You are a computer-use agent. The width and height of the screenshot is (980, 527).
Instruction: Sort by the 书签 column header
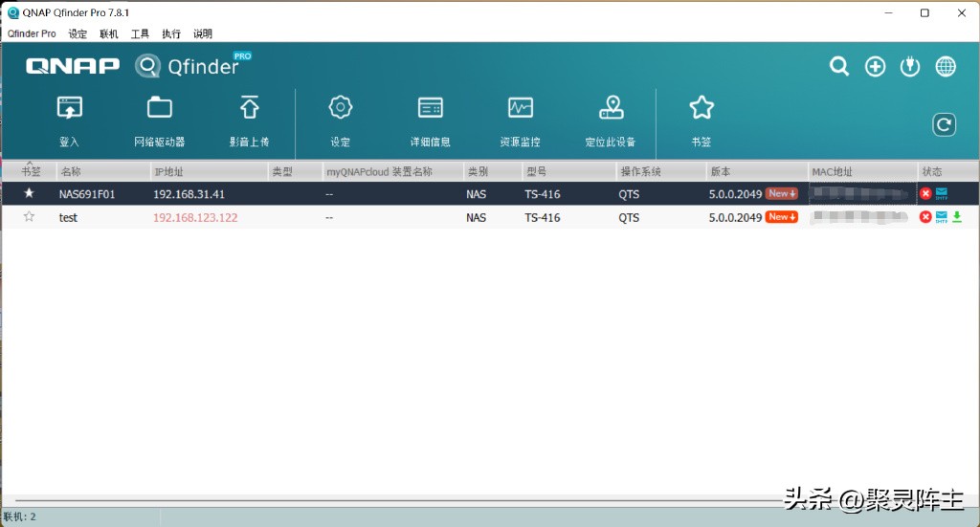tap(30, 171)
